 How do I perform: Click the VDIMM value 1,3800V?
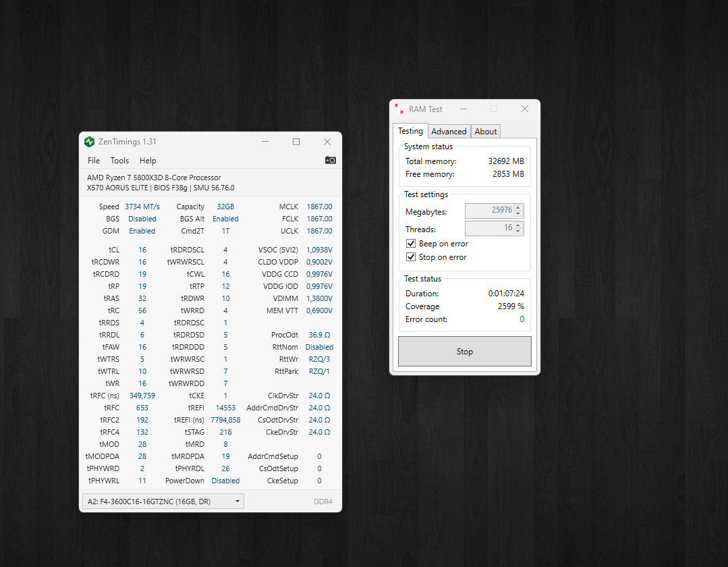319,298
